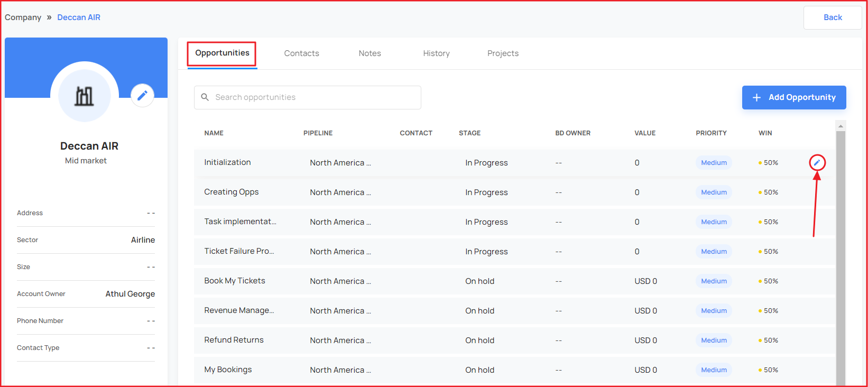The width and height of the screenshot is (868, 387).
Task: Click the opportunities list scrollbar
Action: click(x=841, y=257)
